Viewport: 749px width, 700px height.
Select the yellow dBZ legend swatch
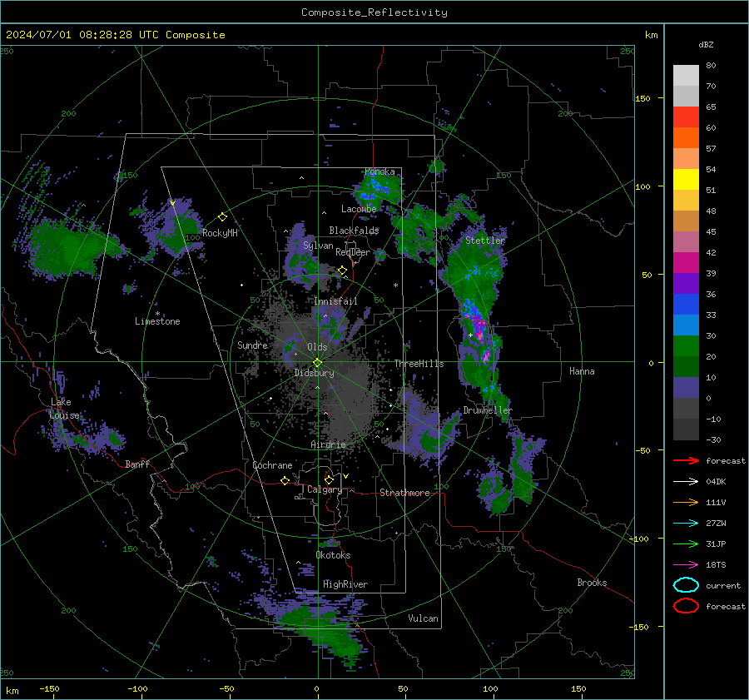(x=686, y=179)
